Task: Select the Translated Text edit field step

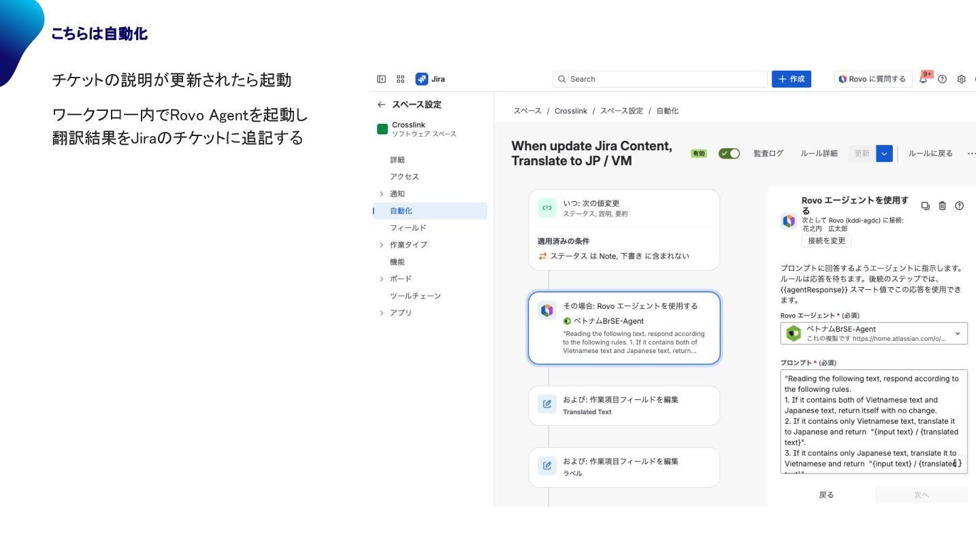Action: tap(624, 405)
